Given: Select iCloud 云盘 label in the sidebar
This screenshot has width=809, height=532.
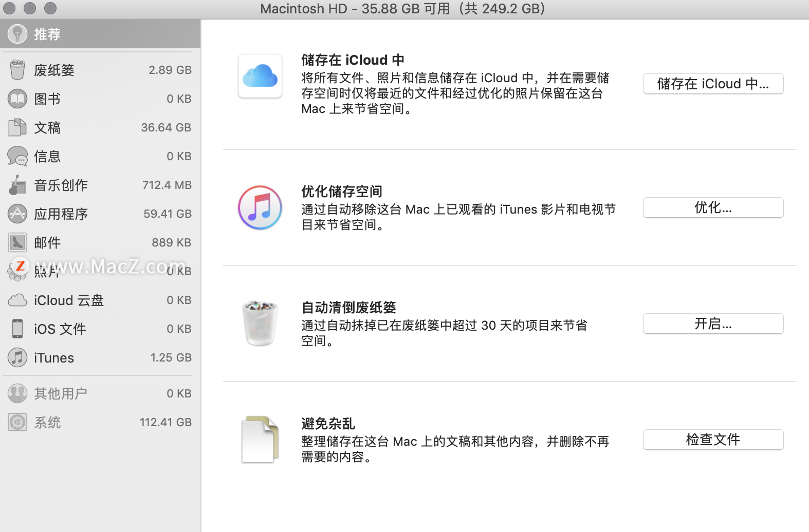Looking at the screenshot, I should click(69, 300).
